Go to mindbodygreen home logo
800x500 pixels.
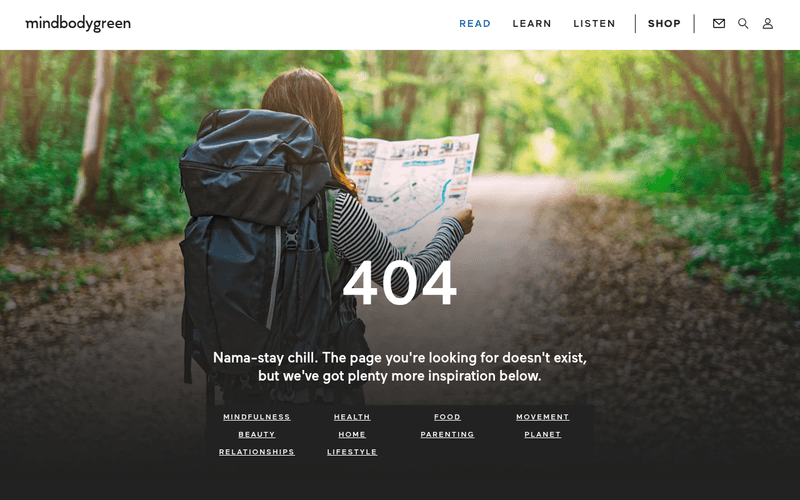78,23
